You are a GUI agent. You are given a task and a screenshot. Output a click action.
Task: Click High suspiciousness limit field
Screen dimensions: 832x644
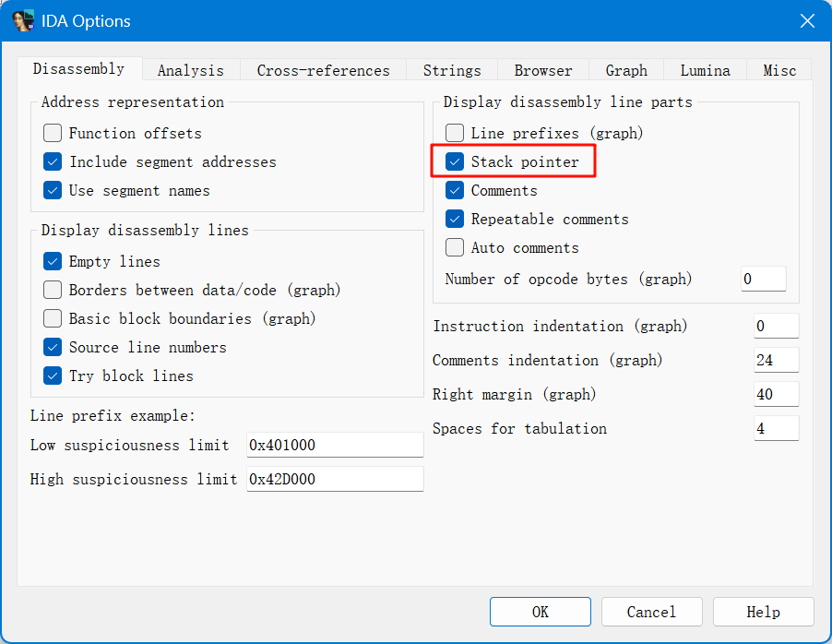click(335, 480)
